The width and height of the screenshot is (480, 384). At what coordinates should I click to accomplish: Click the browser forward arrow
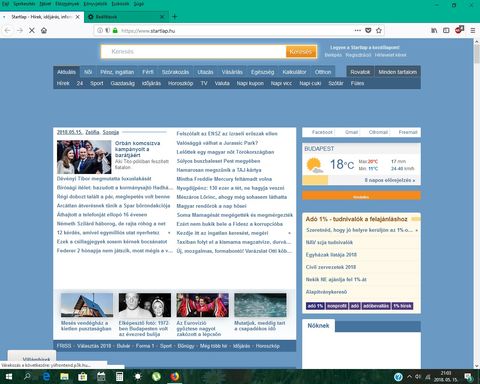click(20, 30)
